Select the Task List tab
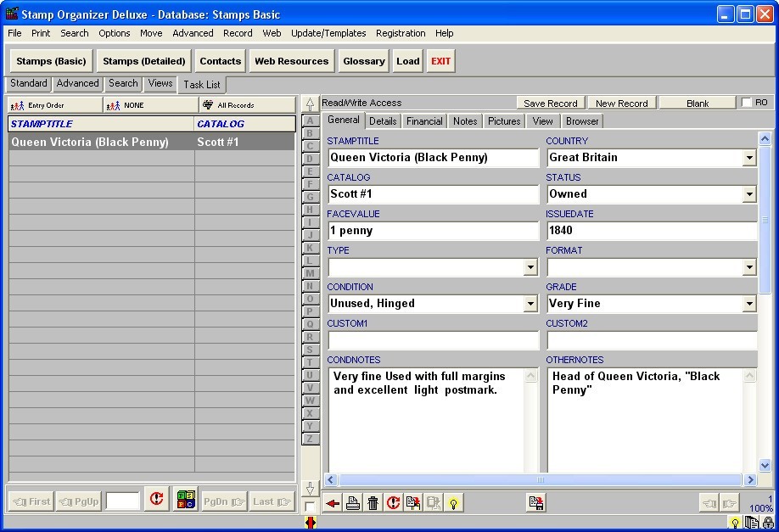This screenshot has height=532, width=779. pyautogui.click(x=202, y=85)
